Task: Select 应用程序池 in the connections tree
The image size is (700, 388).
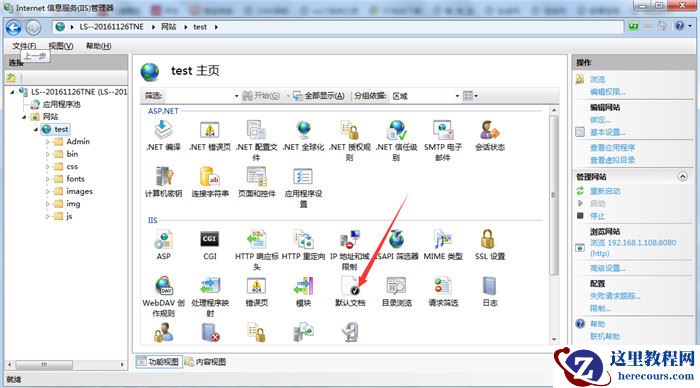Action: tap(61, 104)
